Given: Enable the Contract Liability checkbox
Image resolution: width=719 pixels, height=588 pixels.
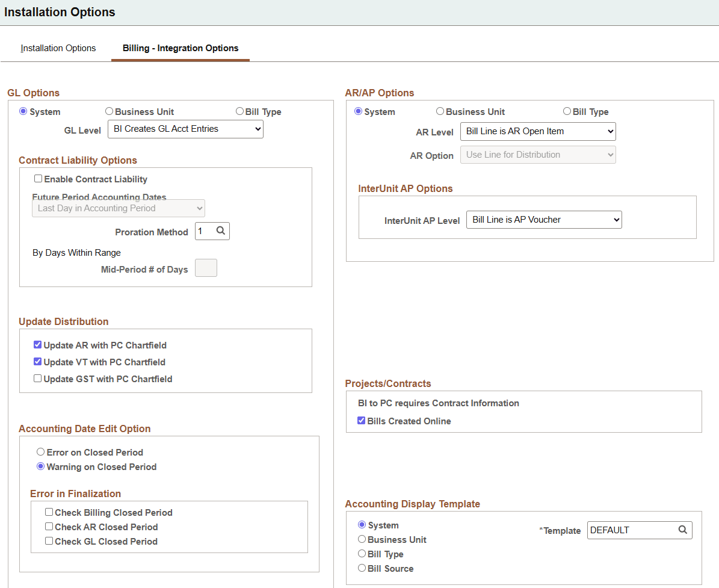Looking at the screenshot, I should tap(38, 178).
